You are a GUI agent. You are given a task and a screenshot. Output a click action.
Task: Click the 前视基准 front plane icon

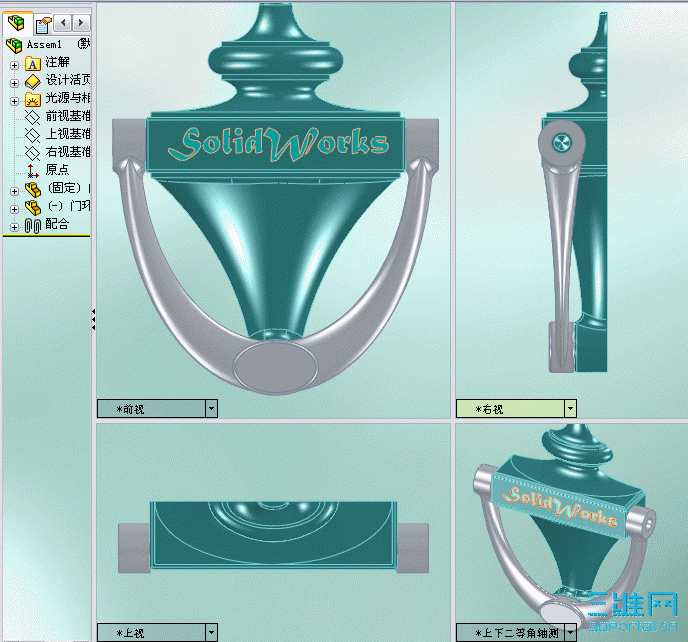pyautogui.click(x=32, y=117)
